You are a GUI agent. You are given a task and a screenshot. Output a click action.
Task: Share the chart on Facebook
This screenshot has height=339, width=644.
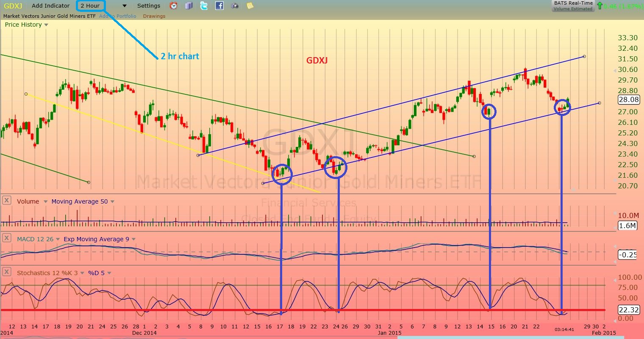point(219,6)
